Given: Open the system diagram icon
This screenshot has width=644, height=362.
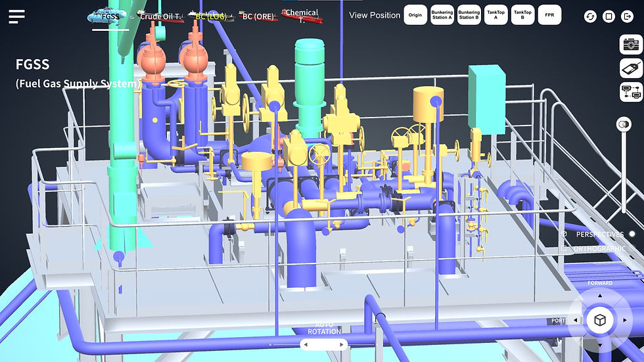Looking at the screenshot, I should point(632,92).
